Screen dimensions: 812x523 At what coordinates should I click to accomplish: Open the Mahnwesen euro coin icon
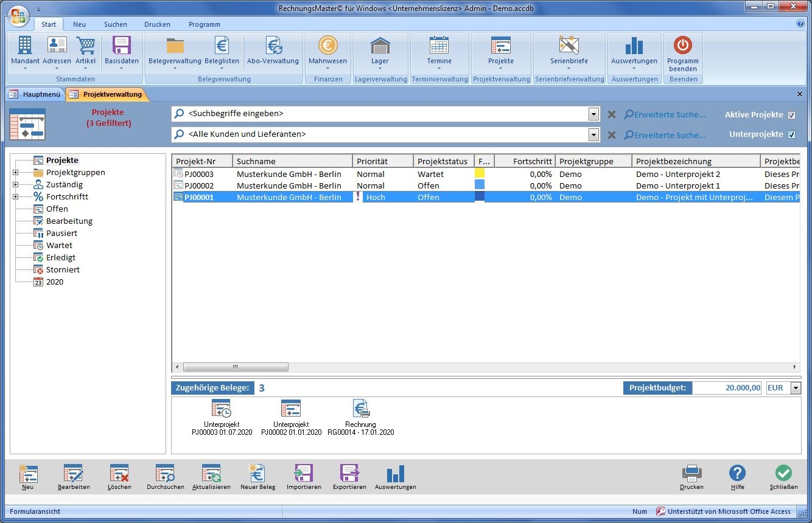click(327, 46)
